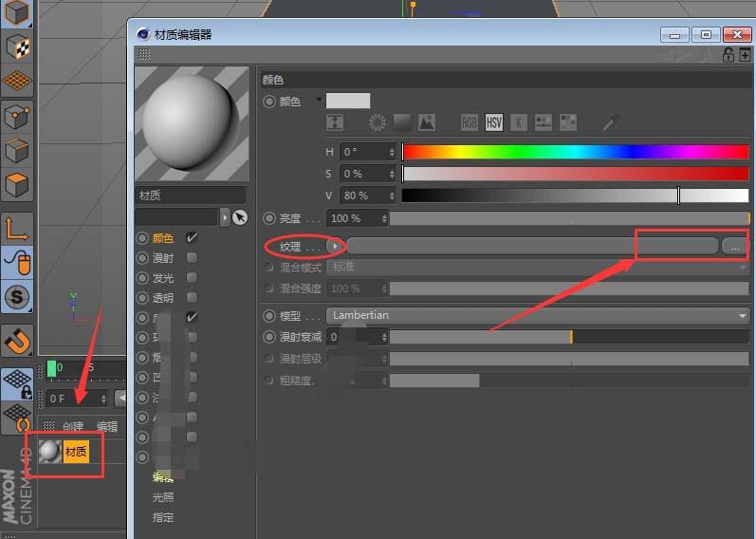
Task: Toggle the Enable Axis tool
Action: click(17, 229)
